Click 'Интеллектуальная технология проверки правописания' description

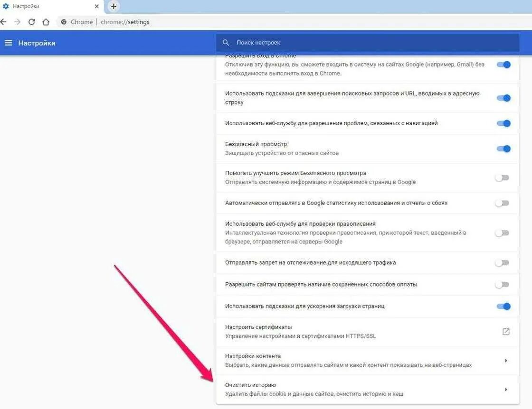[x=346, y=237]
